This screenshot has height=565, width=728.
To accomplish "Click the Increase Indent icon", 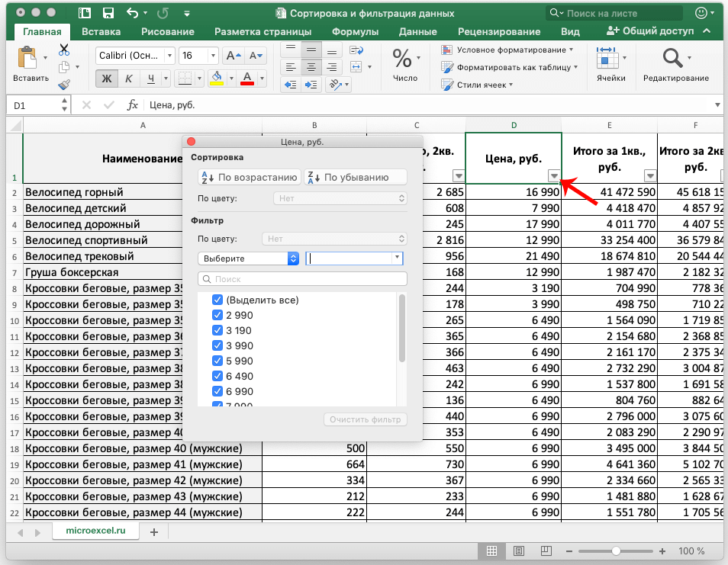I will click(311, 85).
